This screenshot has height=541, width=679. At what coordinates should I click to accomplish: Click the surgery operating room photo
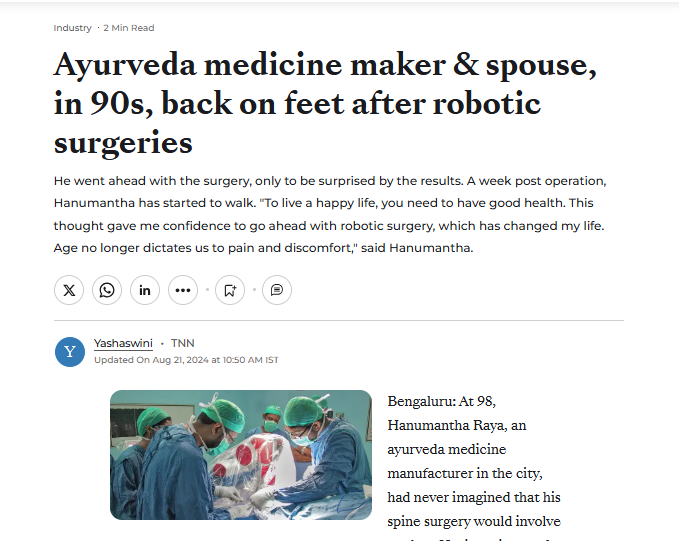(240, 454)
